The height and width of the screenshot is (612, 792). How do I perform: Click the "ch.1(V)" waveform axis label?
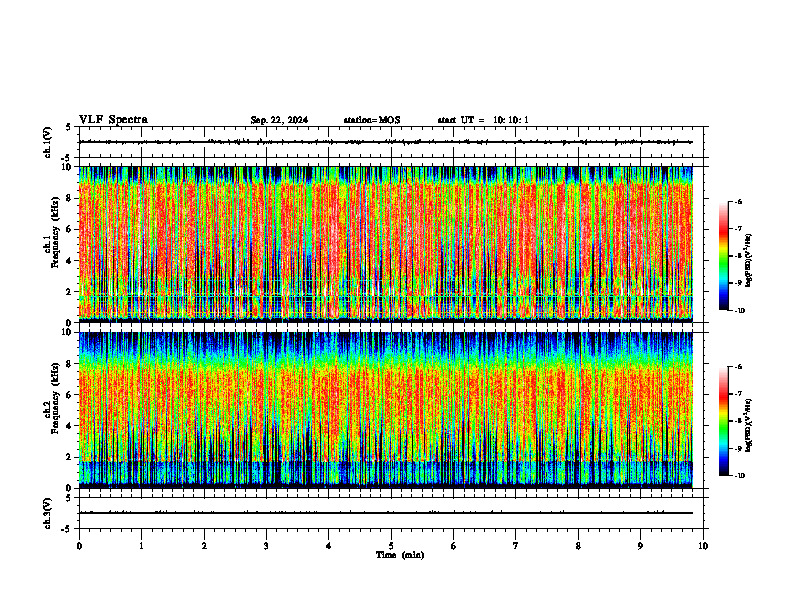coord(47,142)
